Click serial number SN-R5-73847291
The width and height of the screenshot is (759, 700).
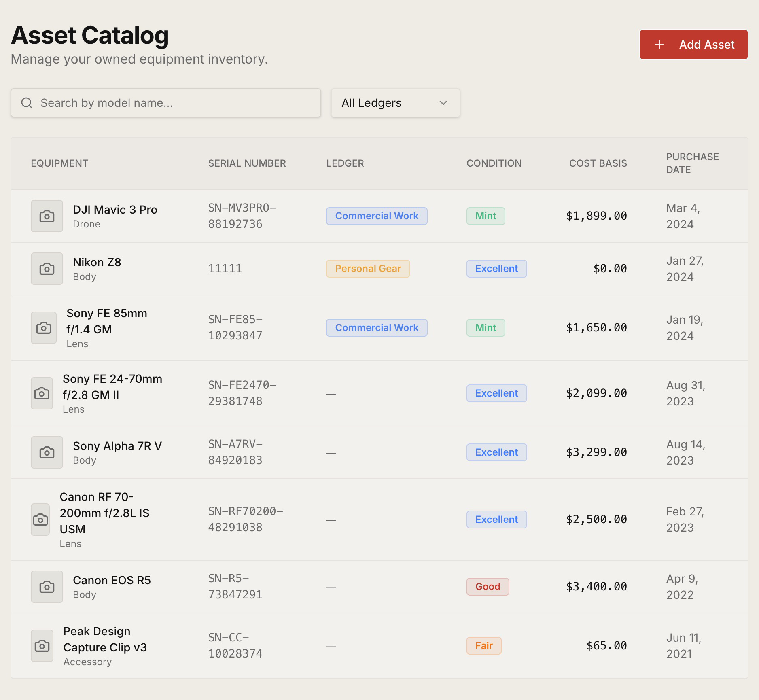point(235,587)
